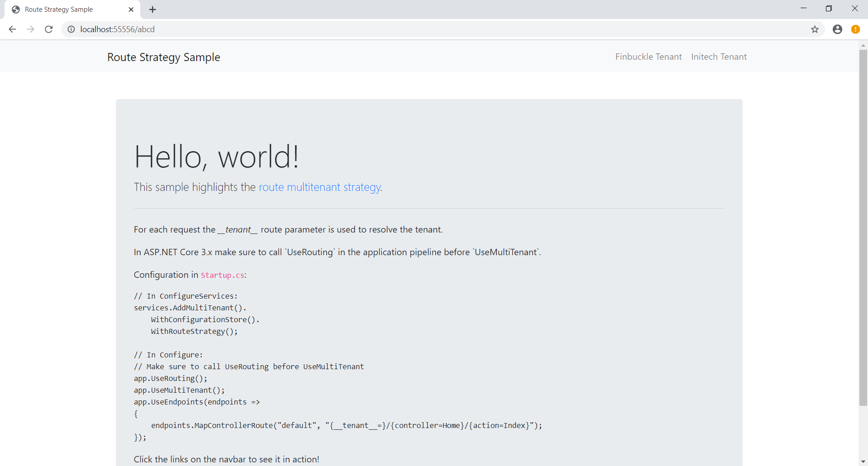868x466 pixels.
Task: Open the Finbuckle Tenant navbar link
Action: point(648,57)
